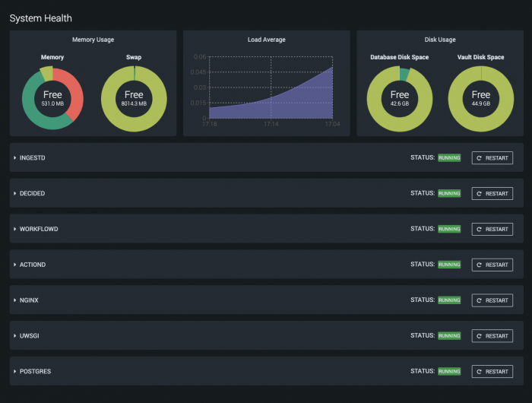
Task: Click the Vault Disk Space donut chart
Action: 481,98
